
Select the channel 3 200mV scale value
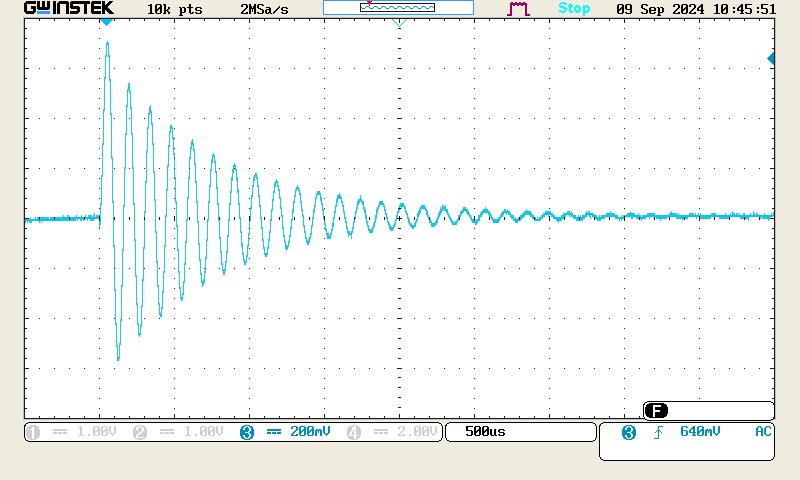[x=310, y=432]
